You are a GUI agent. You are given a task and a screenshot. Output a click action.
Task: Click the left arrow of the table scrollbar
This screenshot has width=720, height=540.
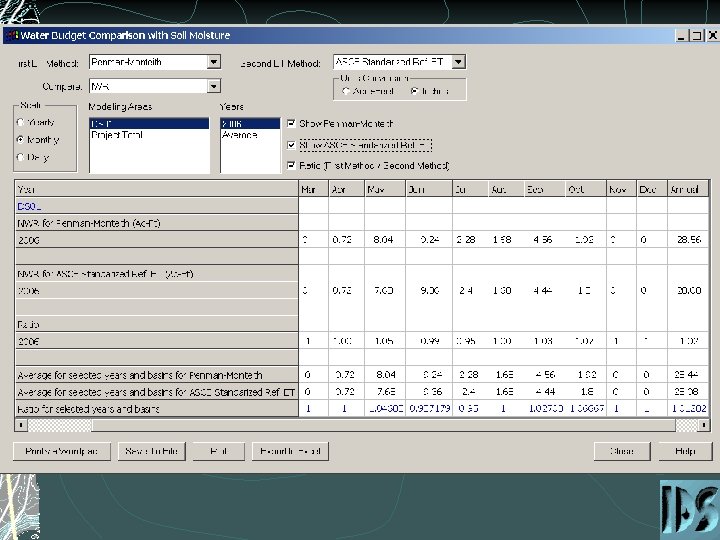[x=21, y=425]
